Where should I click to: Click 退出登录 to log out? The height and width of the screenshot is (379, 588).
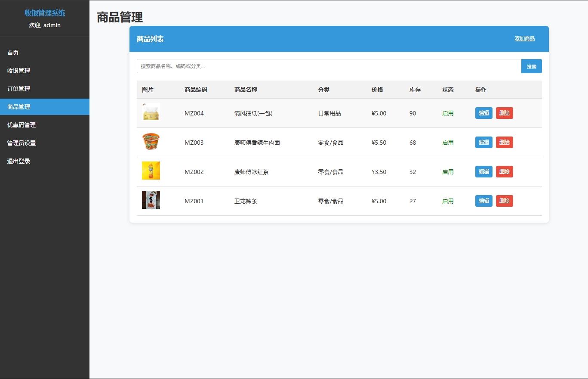tap(45, 161)
